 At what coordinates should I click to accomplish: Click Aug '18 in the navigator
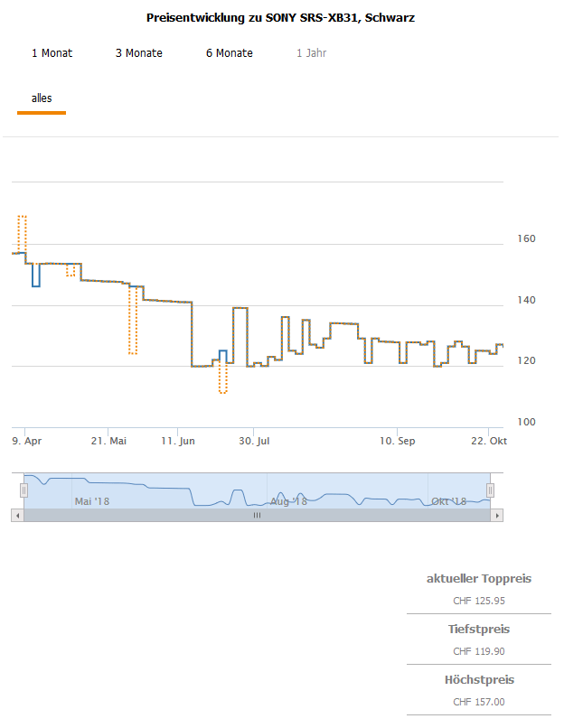pyautogui.click(x=288, y=500)
